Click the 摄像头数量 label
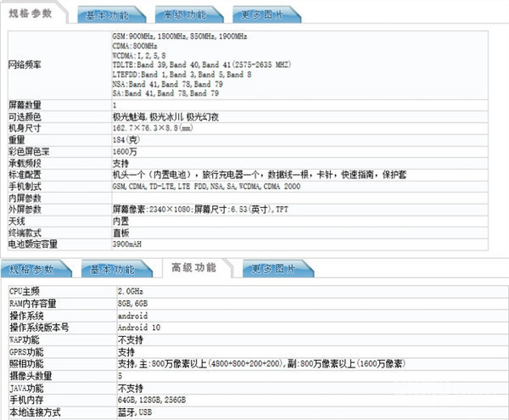Viewport: 509px width, 420px height. click(31, 376)
